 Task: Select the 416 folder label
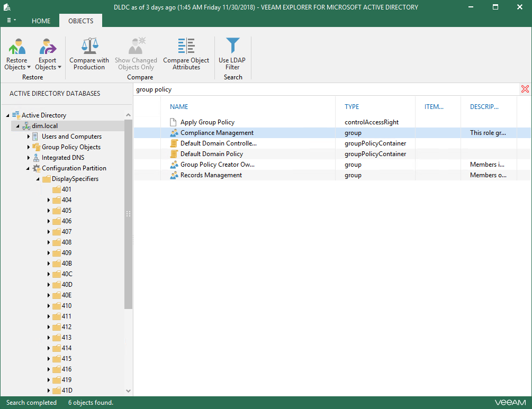pos(67,369)
